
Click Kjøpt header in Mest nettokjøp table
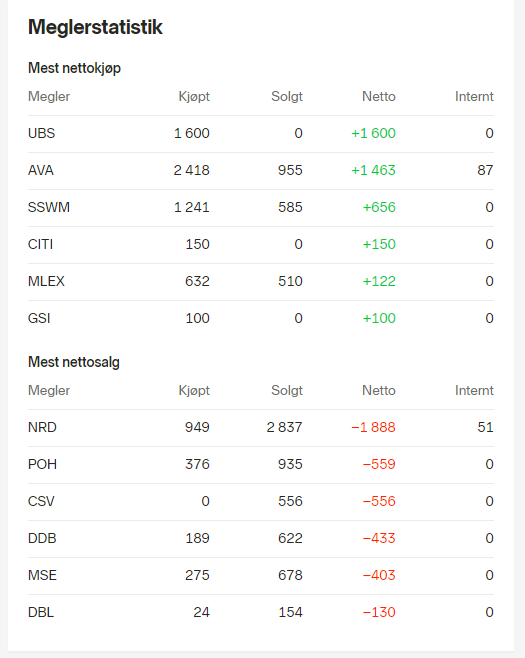click(x=194, y=97)
